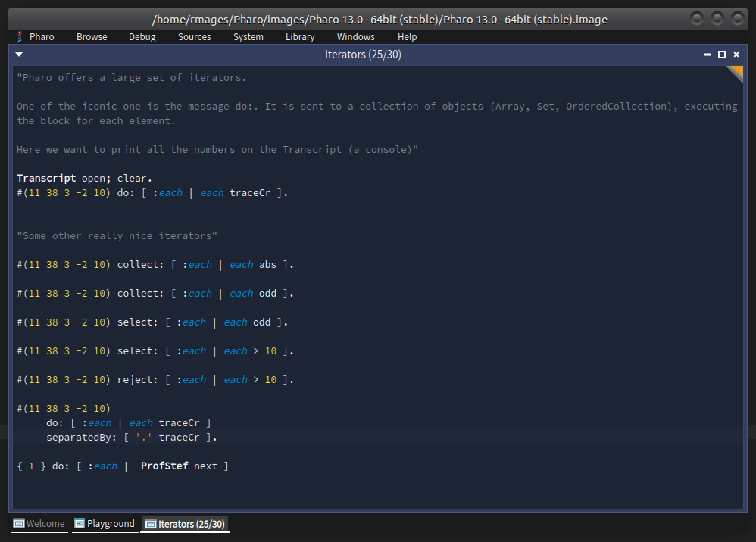
Task: Select the Iterators (25/30) taskbar entry
Action: (x=185, y=524)
